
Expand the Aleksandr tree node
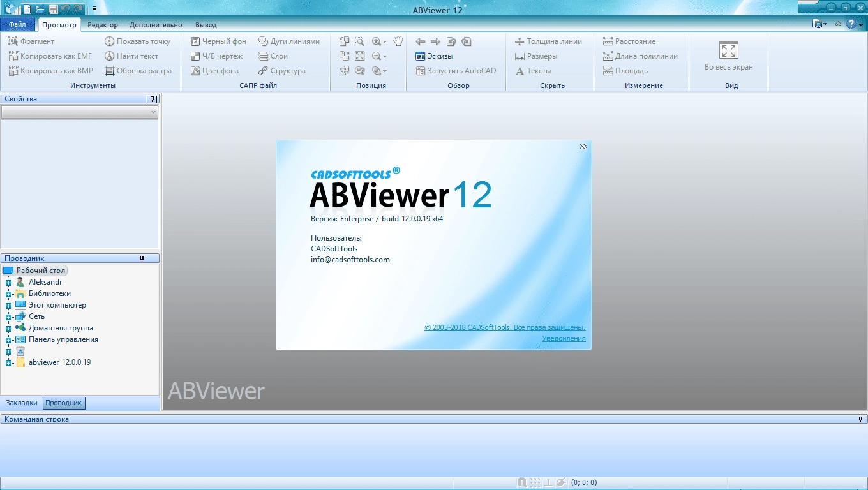(x=8, y=283)
